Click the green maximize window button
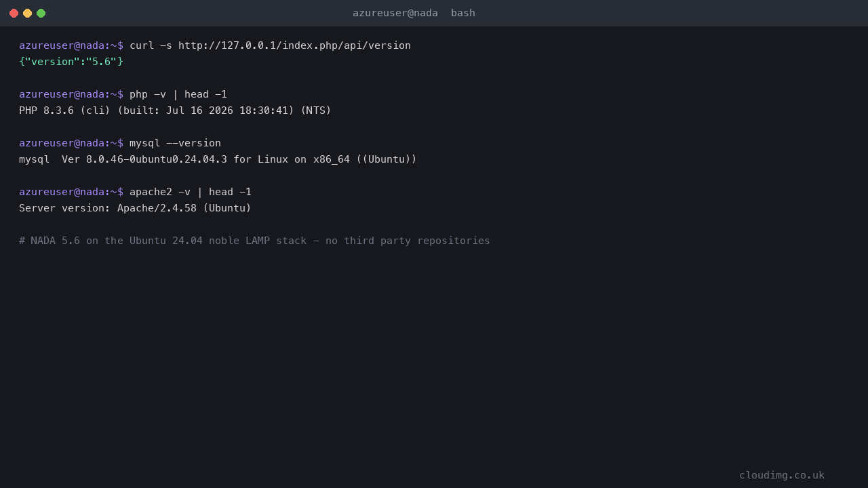 click(41, 13)
